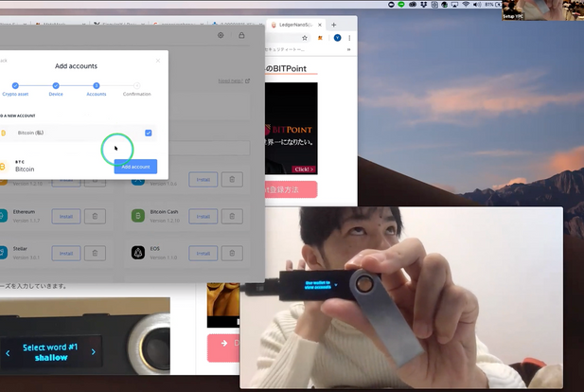Open Ledger Live settings gear icon
584x392 pixels.
coord(221,35)
